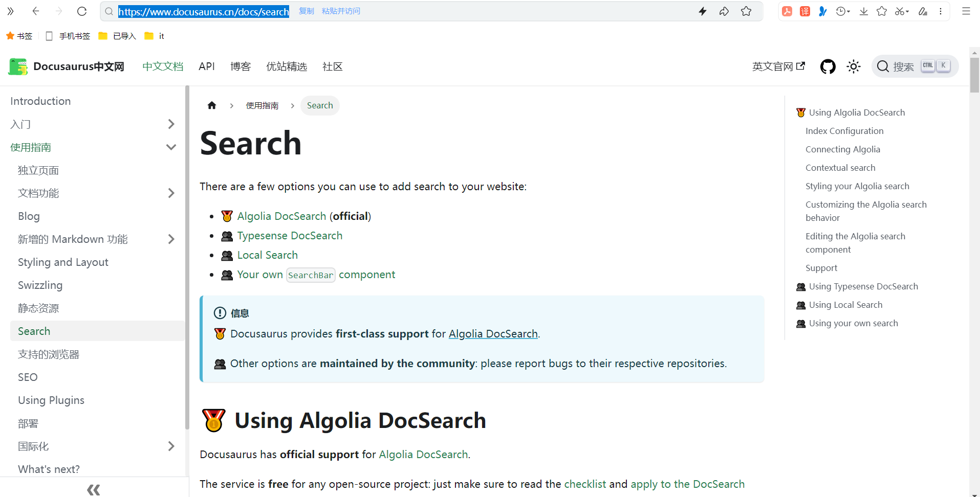Click the favorites star in the extension toolbar

click(x=882, y=11)
